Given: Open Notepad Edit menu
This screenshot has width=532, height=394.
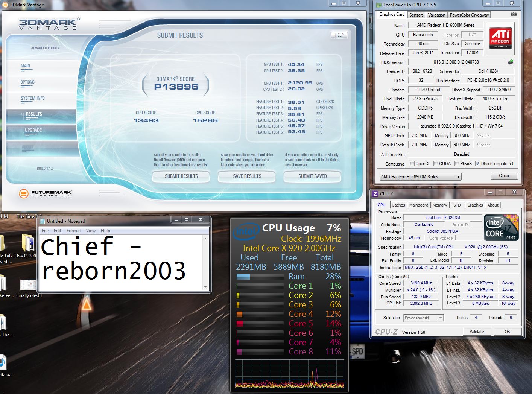Looking at the screenshot, I should (x=58, y=231).
